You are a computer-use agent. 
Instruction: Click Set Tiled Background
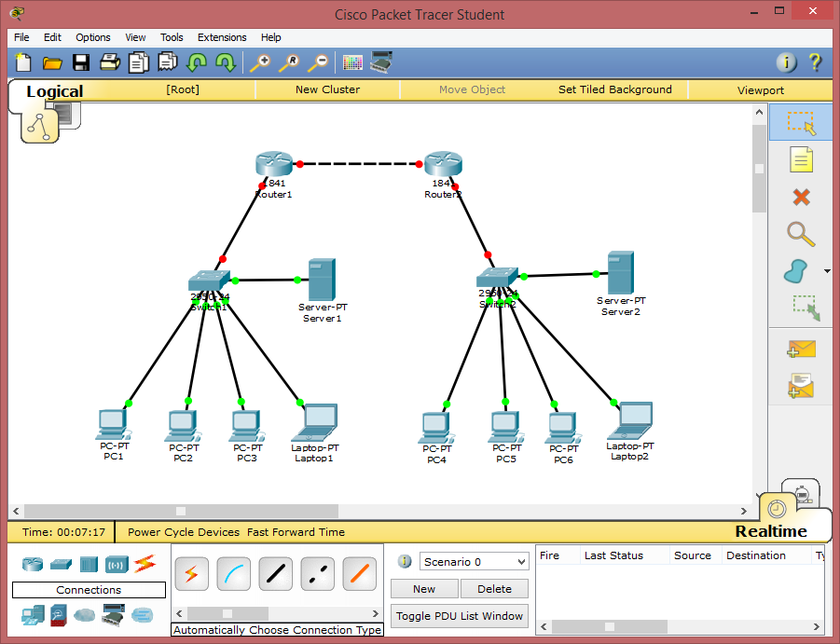pos(615,89)
